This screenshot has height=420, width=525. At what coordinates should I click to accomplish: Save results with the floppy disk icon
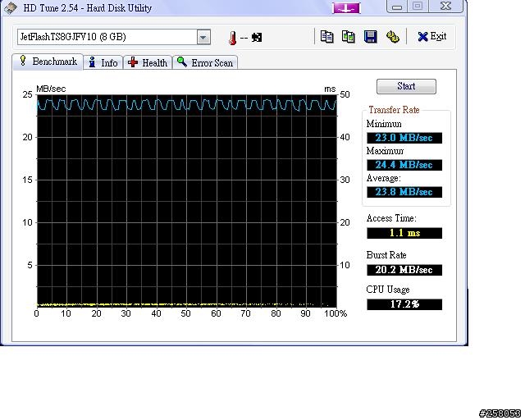[x=370, y=37]
